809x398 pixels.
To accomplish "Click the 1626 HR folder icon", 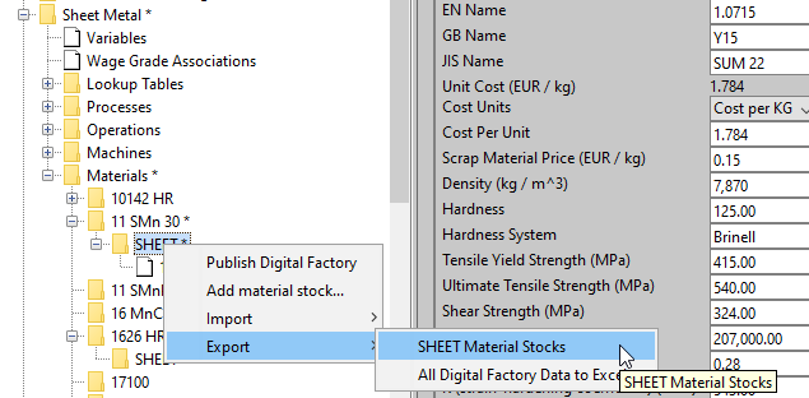I will [x=96, y=337].
